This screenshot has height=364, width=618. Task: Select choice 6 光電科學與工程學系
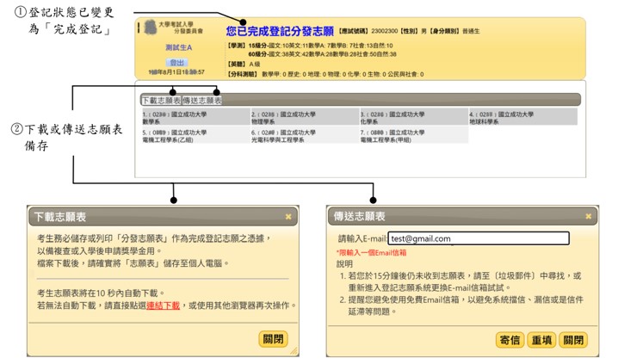pyautogui.click(x=305, y=135)
